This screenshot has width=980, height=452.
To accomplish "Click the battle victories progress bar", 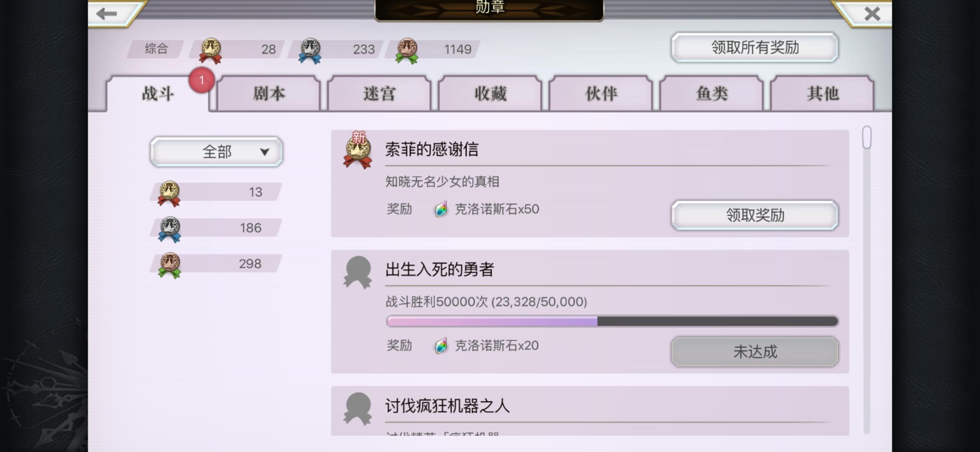I will [612, 321].
